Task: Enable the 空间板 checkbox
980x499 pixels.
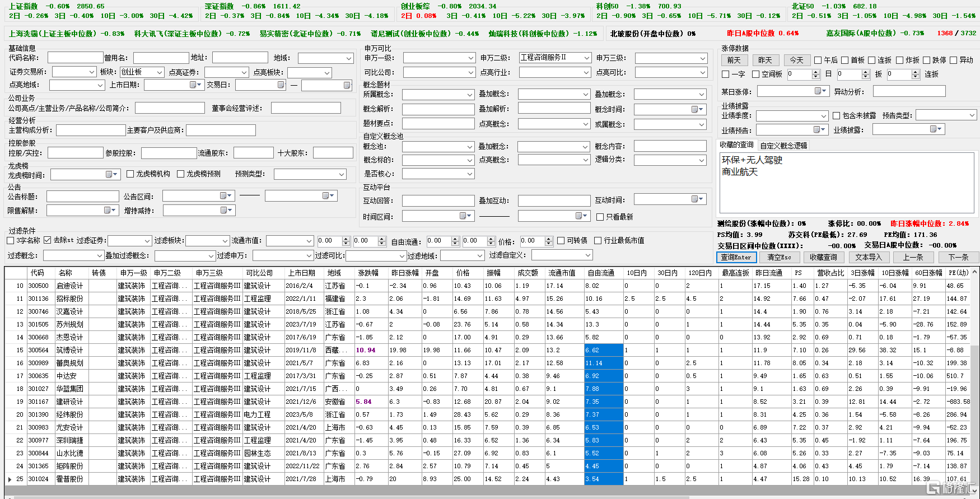Action: 756,74
